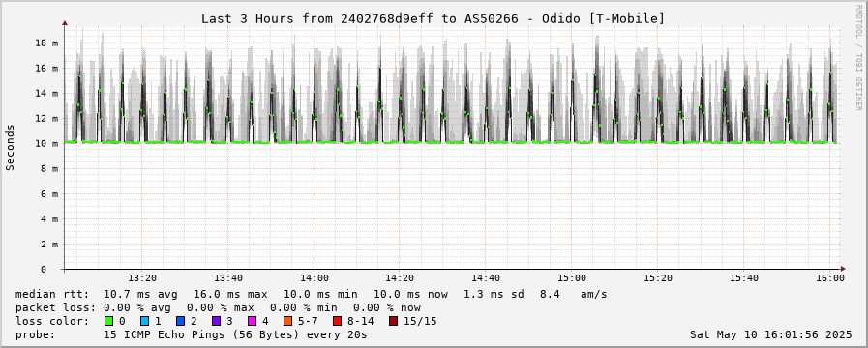Click the purple loss color 3 swatch

pos(216,321)
